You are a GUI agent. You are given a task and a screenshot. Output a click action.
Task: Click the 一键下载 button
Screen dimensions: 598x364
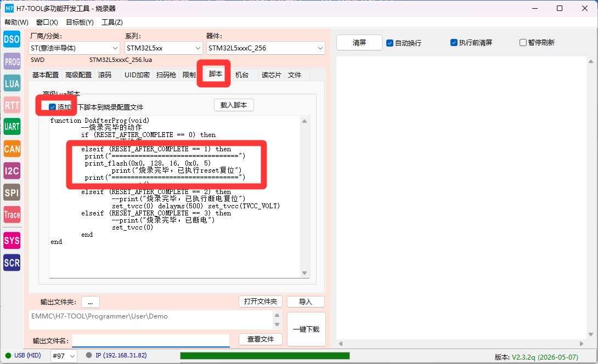[x=306, y=329]
